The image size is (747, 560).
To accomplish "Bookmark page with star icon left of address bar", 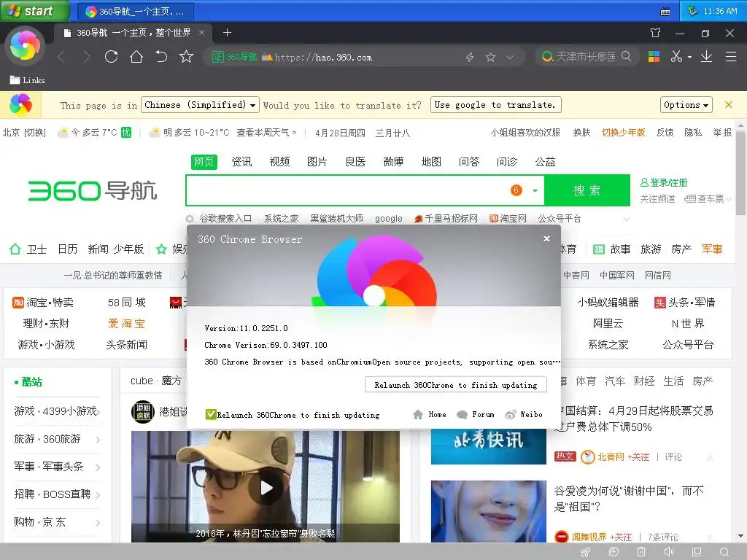I will click(x=186, y=57).
